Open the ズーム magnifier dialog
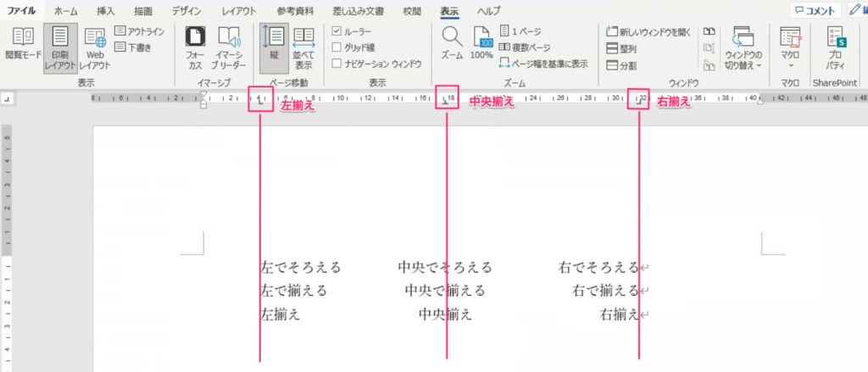 pyautogui.click(x=453, y=43)
